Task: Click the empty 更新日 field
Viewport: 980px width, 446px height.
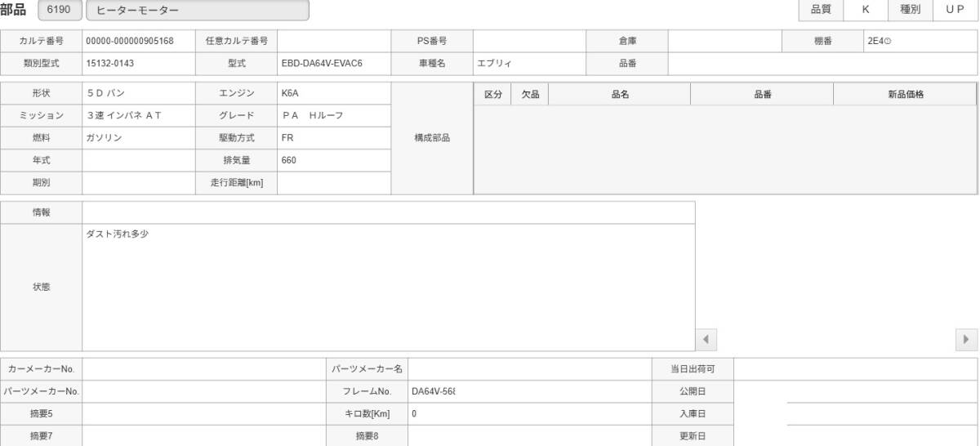Action: [855, 435]
